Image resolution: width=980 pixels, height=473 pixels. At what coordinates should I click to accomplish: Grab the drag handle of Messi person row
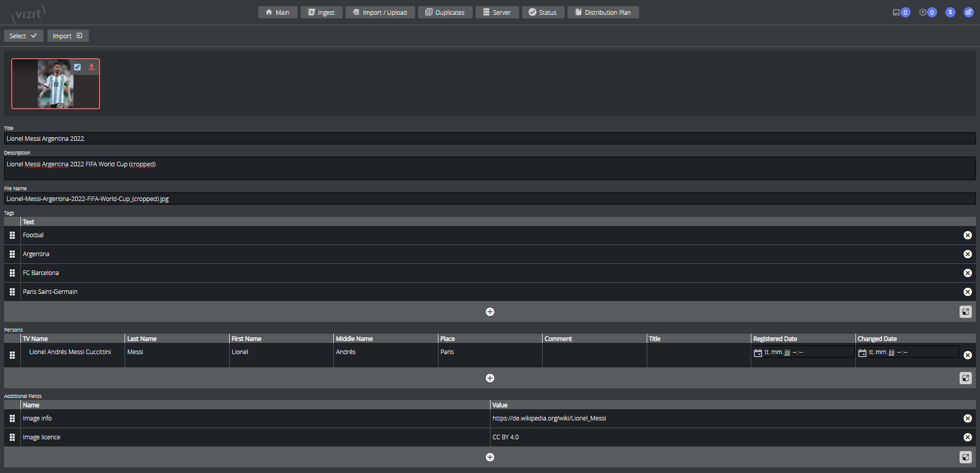(12, 355)
